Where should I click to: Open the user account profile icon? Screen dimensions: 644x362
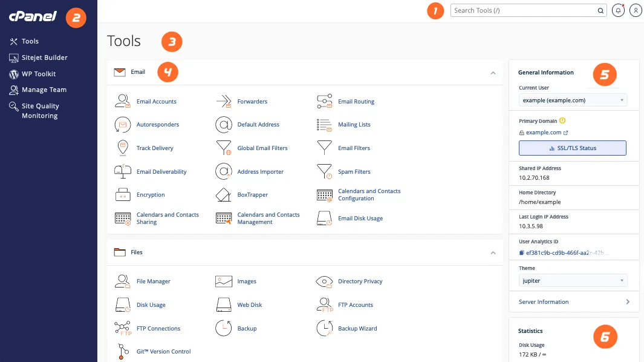click(x=635, y=10)
